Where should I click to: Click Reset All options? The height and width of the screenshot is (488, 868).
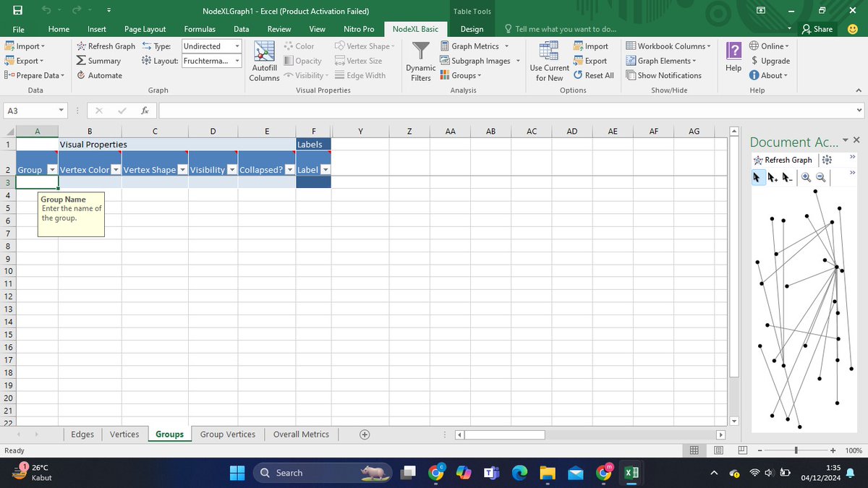point(594,75)
